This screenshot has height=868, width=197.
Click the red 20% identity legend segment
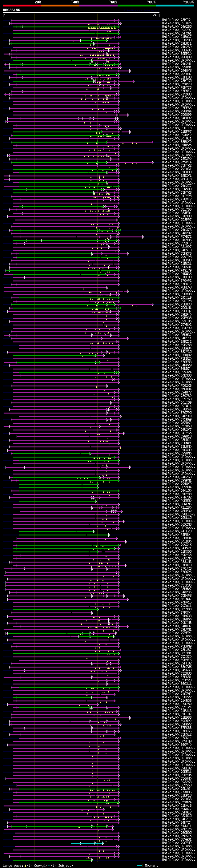pos(22,6)
